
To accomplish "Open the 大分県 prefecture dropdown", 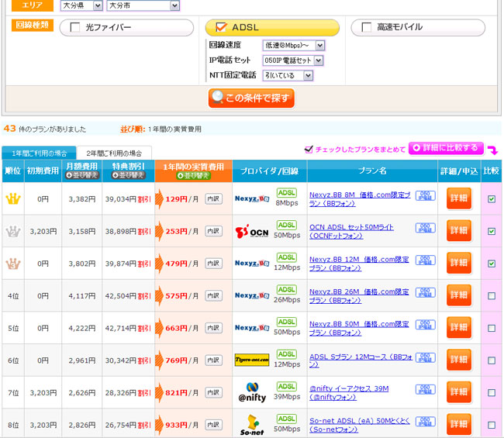I will [x=81, y=5].
